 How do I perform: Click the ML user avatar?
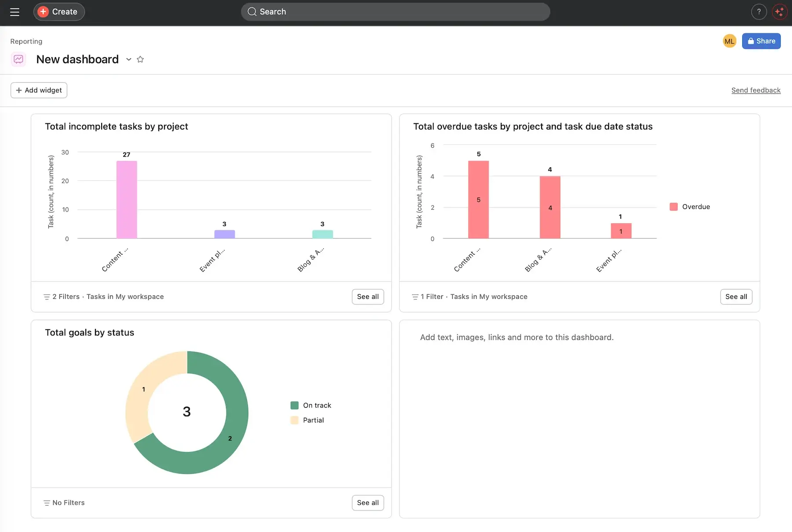(x=730, y=41)
